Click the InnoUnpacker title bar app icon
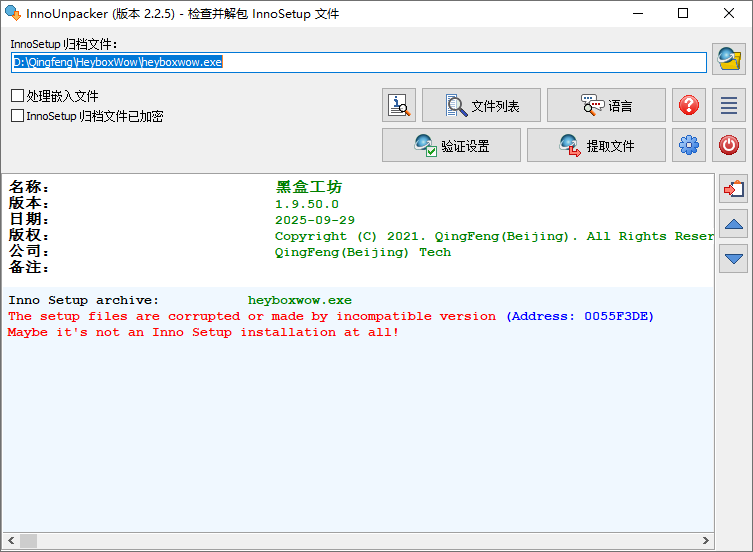753x552 pixels. (13, 13)
